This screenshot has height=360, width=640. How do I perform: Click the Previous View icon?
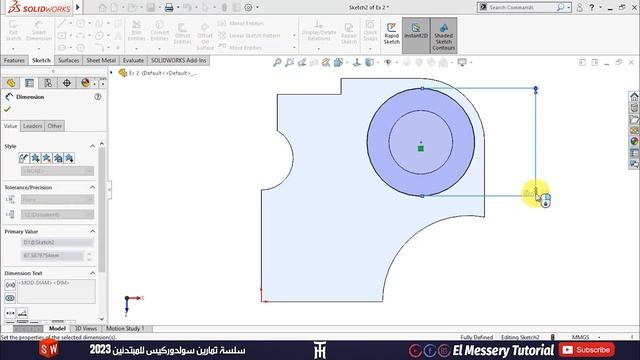point(302,62)
